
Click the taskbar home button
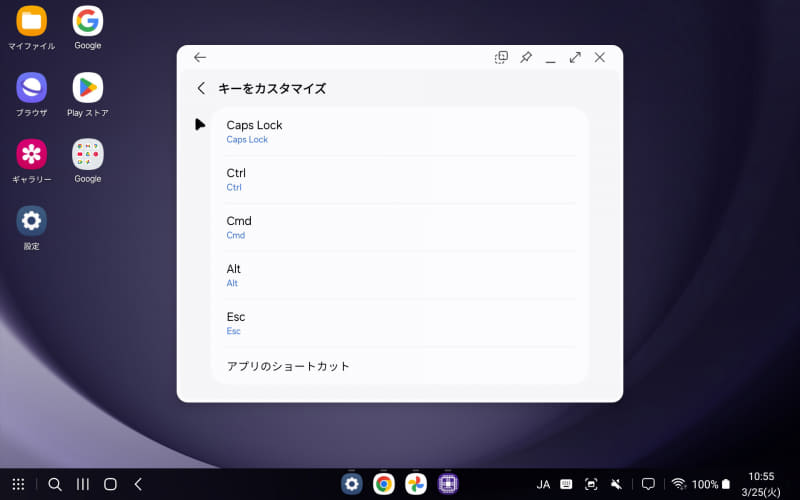tap(110, 484)
